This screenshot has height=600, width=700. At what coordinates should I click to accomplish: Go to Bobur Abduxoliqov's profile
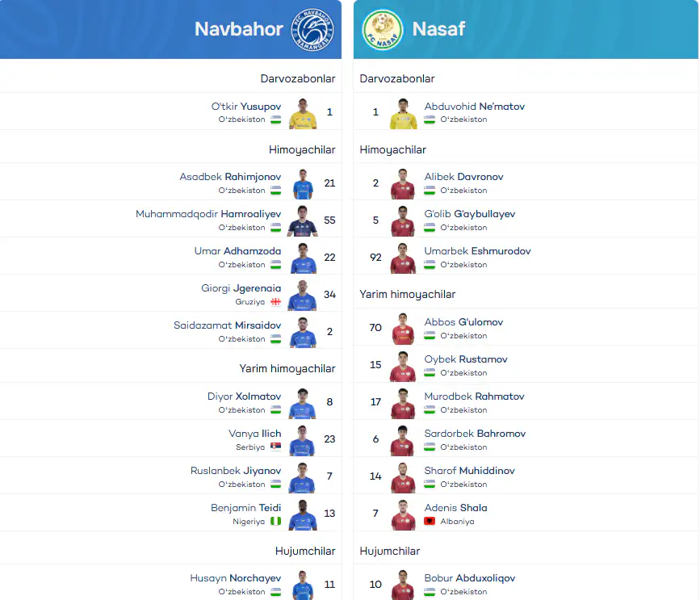click(470, 578)
